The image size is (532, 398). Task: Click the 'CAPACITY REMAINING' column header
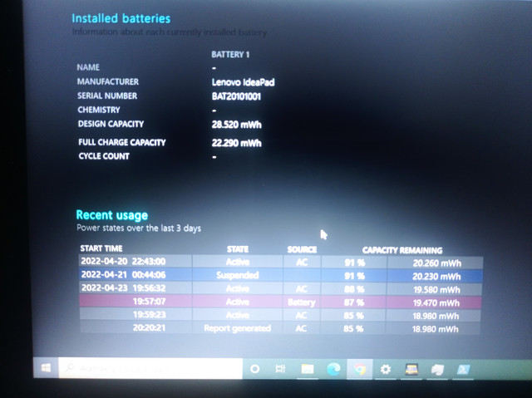coord(402,251)
